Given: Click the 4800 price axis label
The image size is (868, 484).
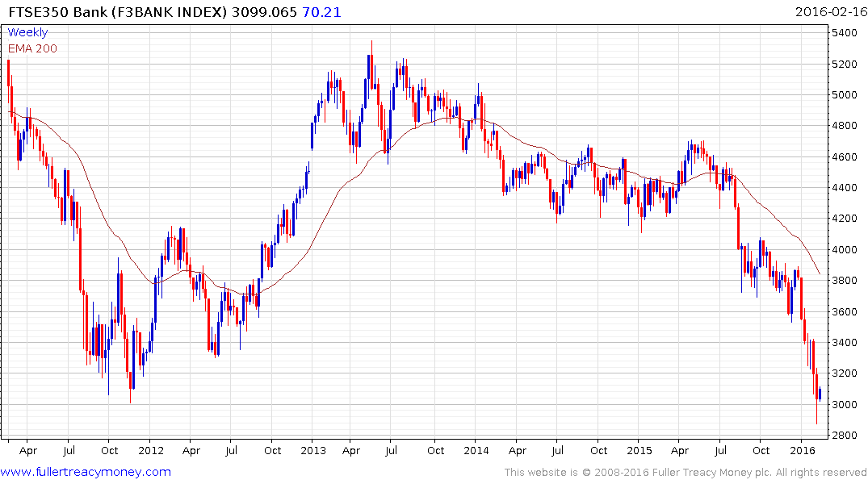Looking at the screenshot, I should [x=845, y=126].
